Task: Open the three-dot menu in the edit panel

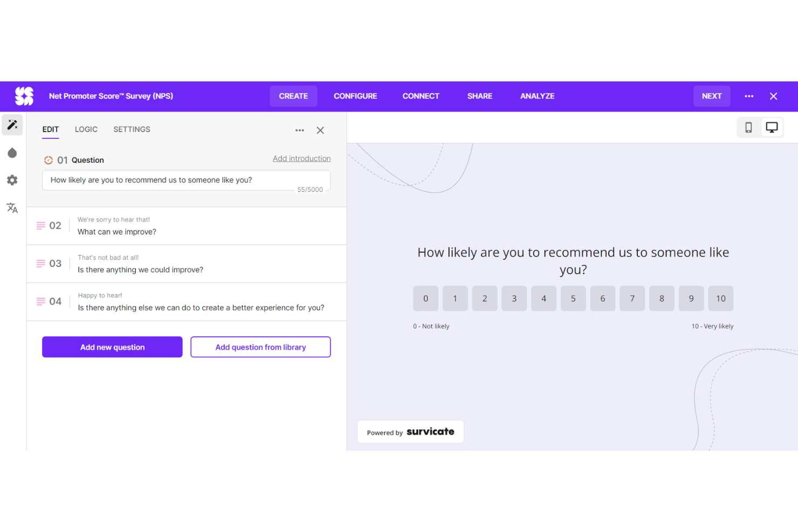Action: click(300, 130)
